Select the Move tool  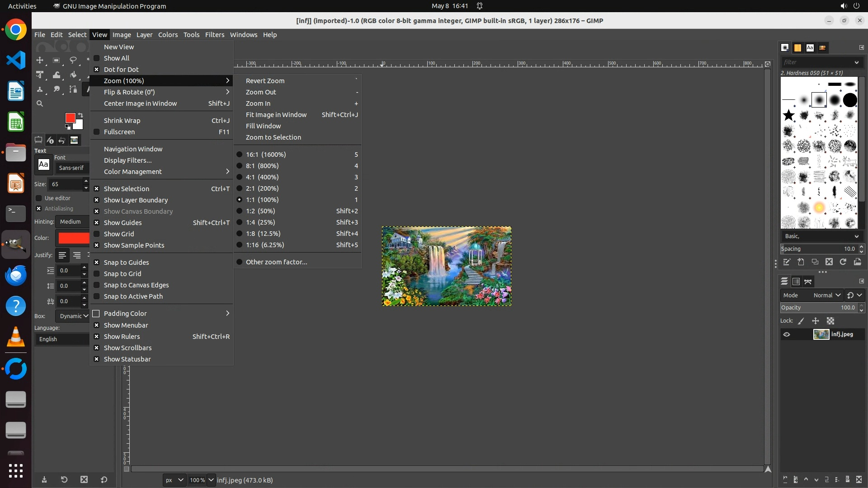[x=40, y=60]
